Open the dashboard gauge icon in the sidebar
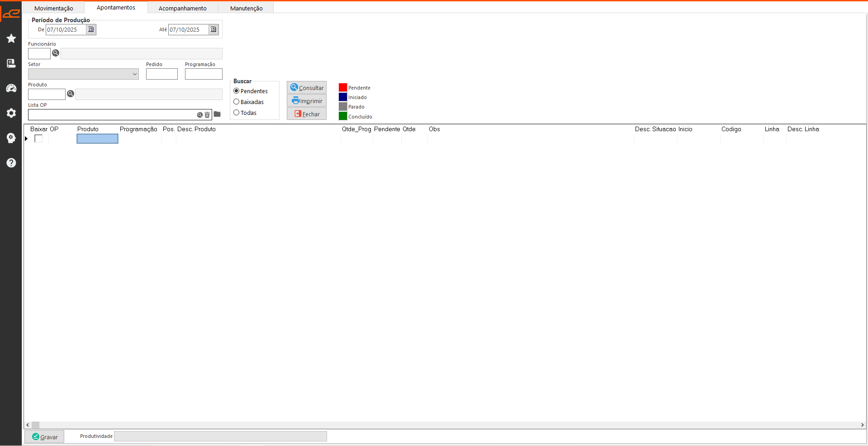 [11, 88]
